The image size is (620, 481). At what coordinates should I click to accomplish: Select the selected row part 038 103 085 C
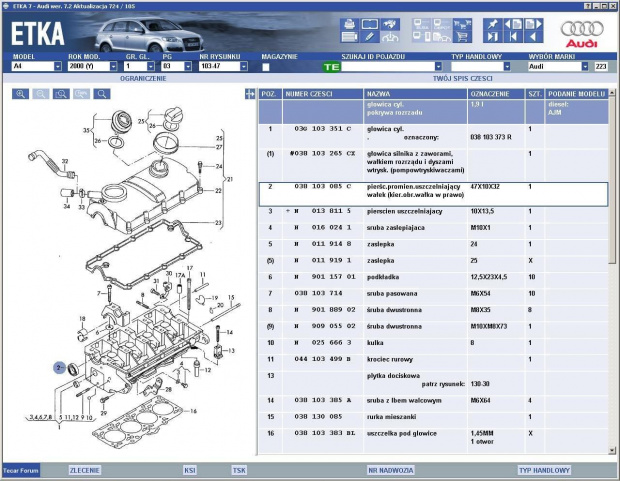[x=433, y=194]
